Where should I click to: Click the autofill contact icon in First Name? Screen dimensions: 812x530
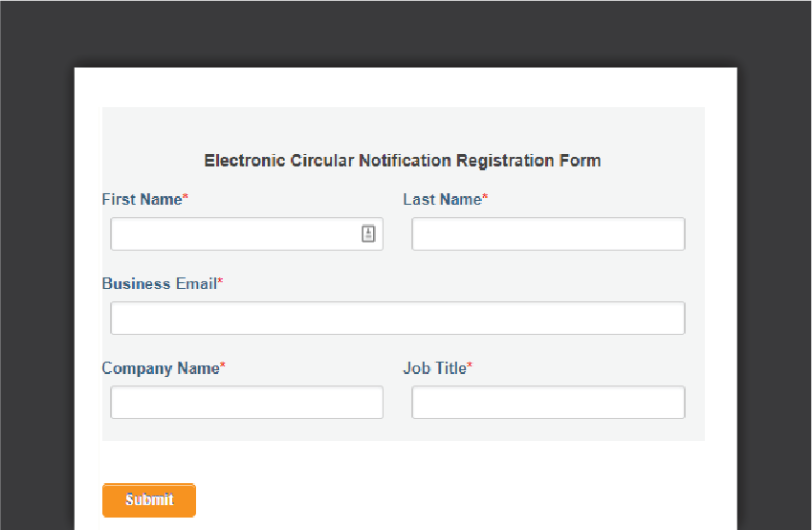tap(368, 233)
